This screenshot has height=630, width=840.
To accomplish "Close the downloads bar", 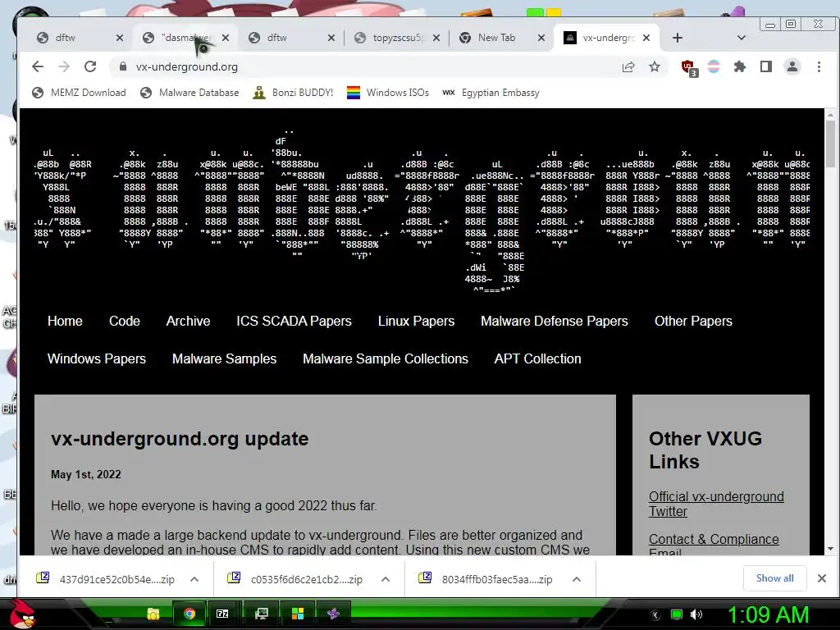I will (822, 578).
